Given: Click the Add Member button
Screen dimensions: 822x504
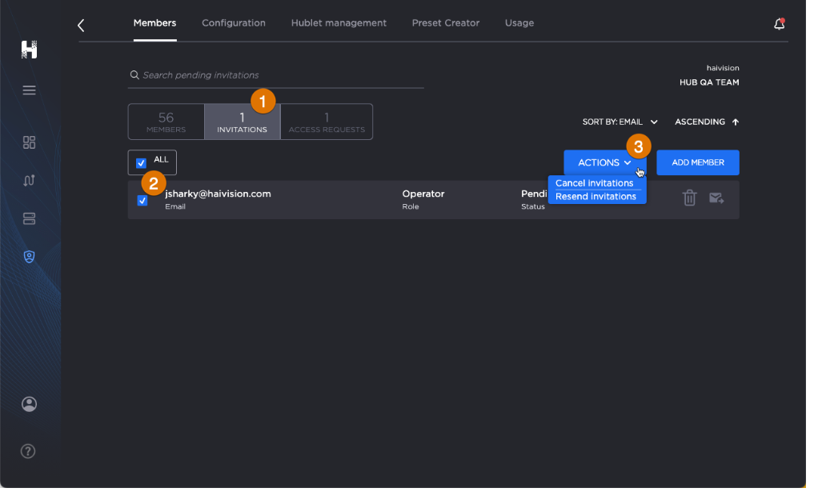Looking at the screenshot, I should (x=697, y=162).
